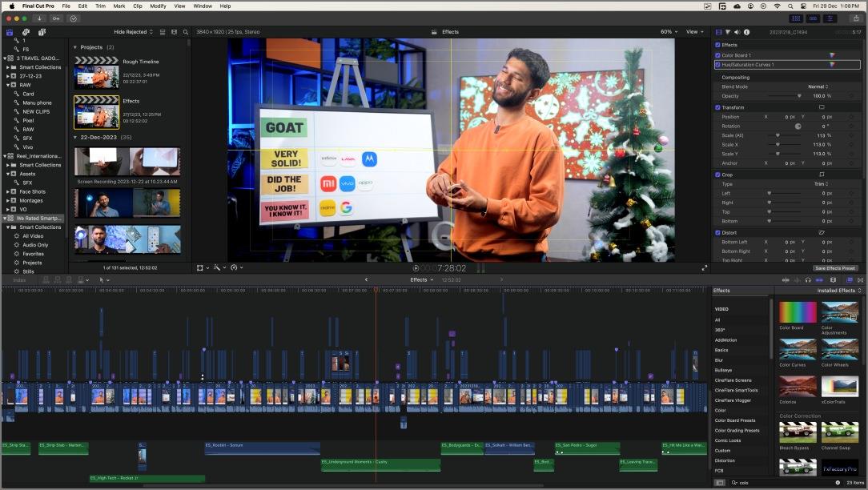Open the viewer View options dropdown
The width and height of the screenshot is (868, 490).
tap(695, 32)
